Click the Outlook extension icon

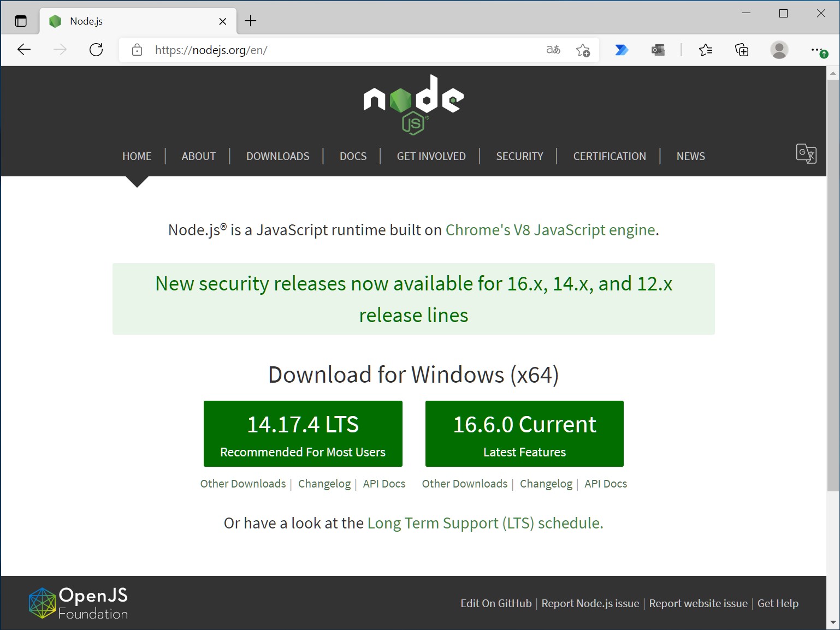[x=658, y=50]
